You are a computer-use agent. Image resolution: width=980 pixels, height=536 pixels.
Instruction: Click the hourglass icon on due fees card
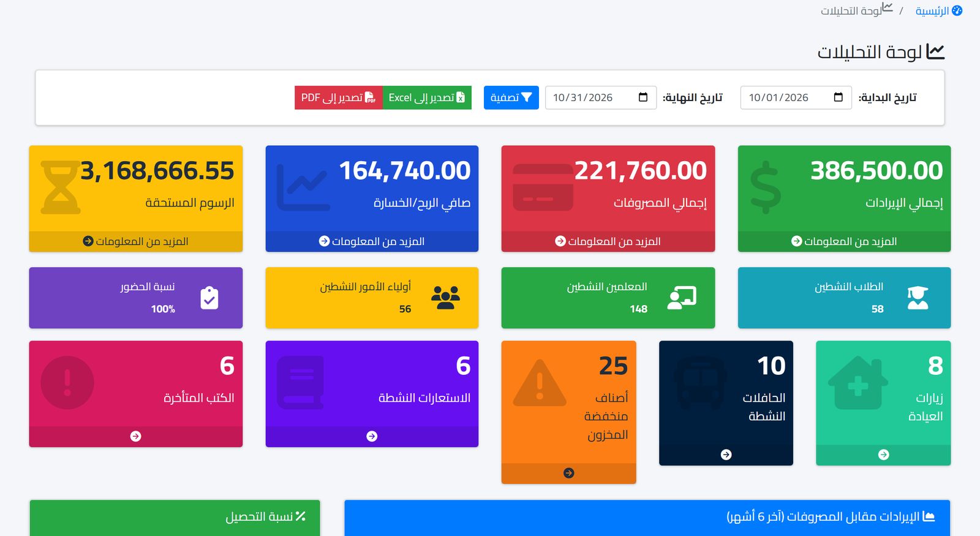click(x=61, y=187)
